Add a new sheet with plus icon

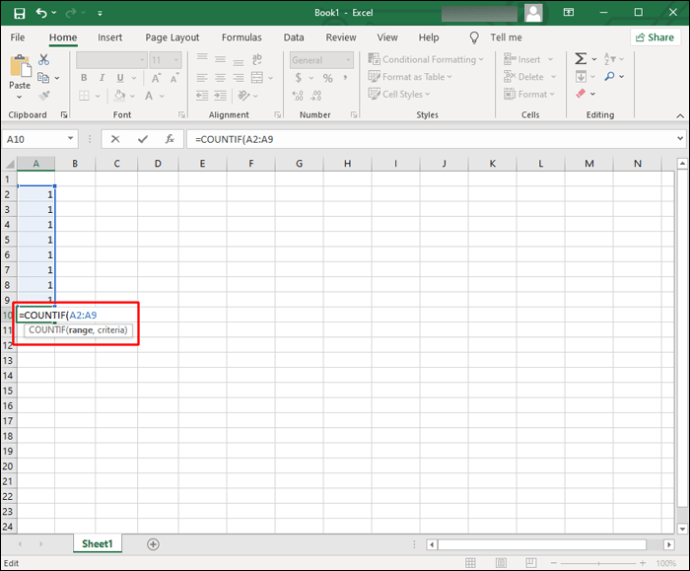point(153,544)
